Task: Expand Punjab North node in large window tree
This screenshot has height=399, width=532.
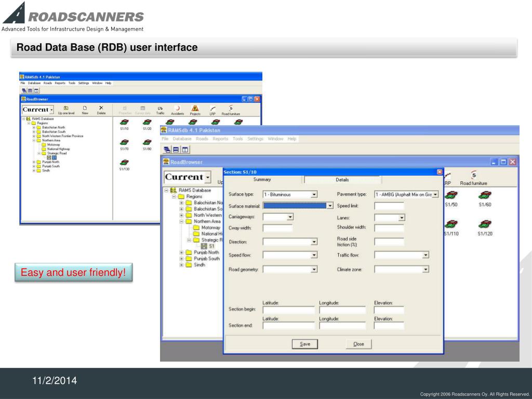Action: pos(181,252)
